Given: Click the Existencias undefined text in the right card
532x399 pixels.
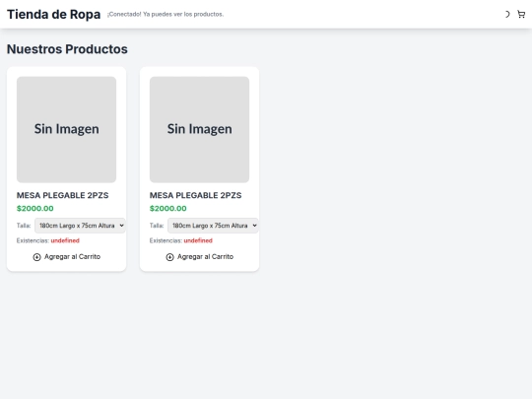Looking at the screenshot, I should (181, 240).
